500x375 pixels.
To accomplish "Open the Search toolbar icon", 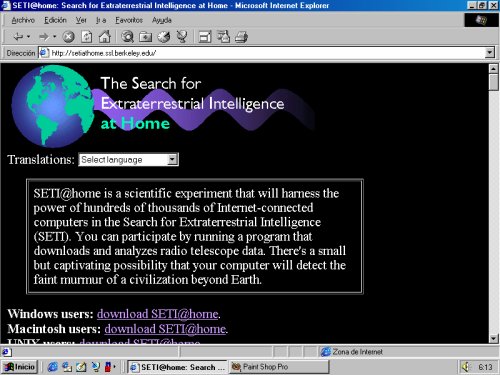I will pyautogui.click(x=127, y=37).
